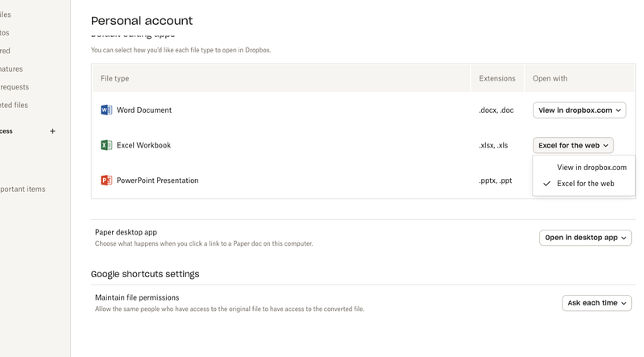This screenshot has height=357, width=644.
Task: Open signatures in the sidebar
Action: coord(11,69)
